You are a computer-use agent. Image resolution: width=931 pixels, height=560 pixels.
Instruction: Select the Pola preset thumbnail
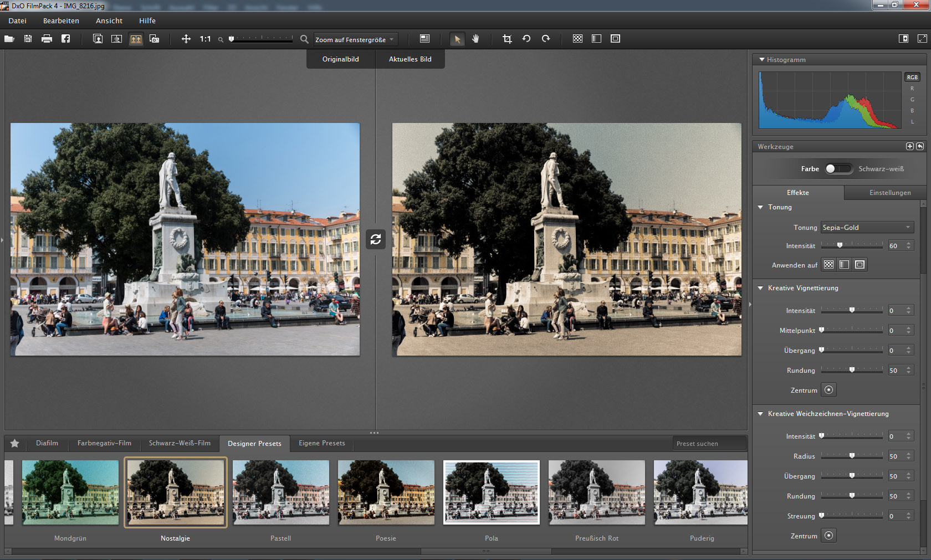[492, 492]
